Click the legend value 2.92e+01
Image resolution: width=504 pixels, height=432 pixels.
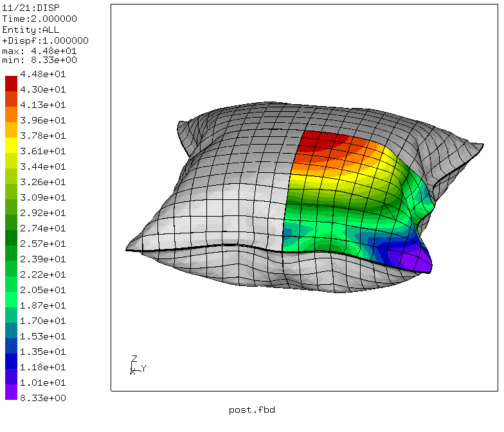coord(42,213)
